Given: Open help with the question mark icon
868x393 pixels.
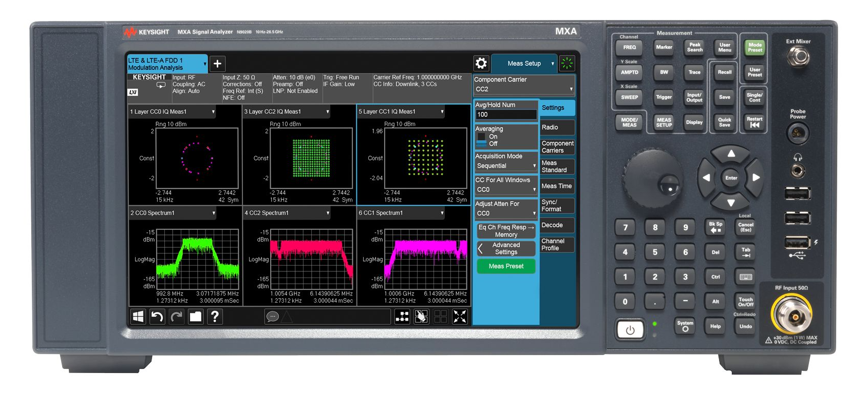Looking at the screenshot, I should click(215, 317).
